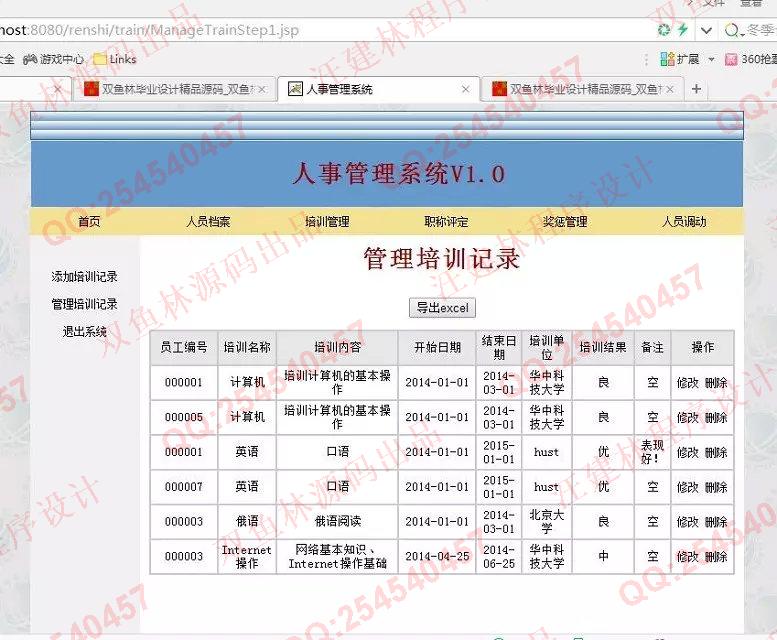Switch to the last 双鱼林毕业设计精品源码 tab
This screenshot has width=777, height=640.
[x=580, y=89]
